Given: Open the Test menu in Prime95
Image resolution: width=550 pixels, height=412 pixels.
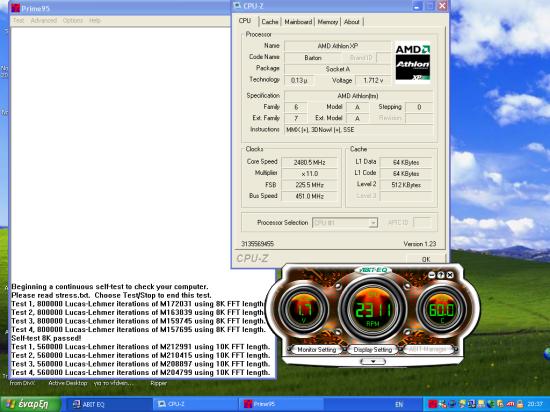Looking at the screenshot, I should tap(19, 21).
